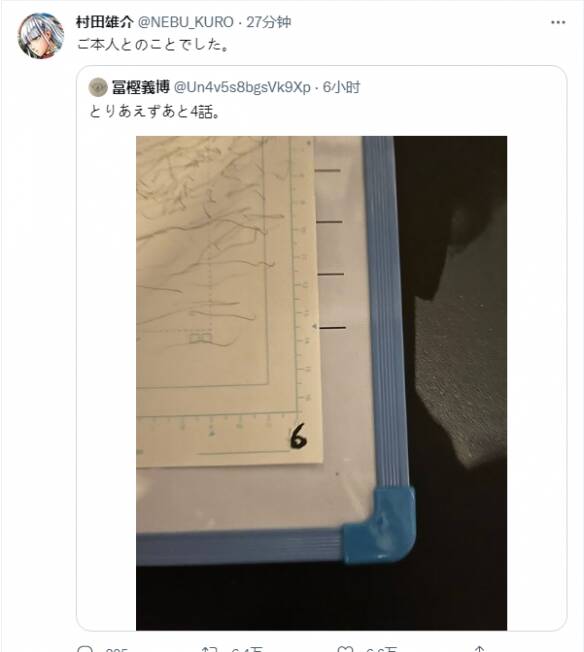Click the reply speech bubble icon
The height and width of the screenshot is (652, 584).
86,649
